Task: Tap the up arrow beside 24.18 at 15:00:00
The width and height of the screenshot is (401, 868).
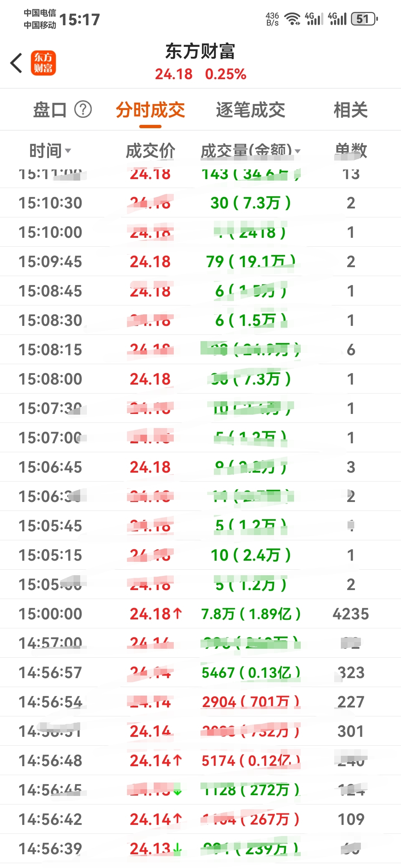Action: click(x=178, y=613)
